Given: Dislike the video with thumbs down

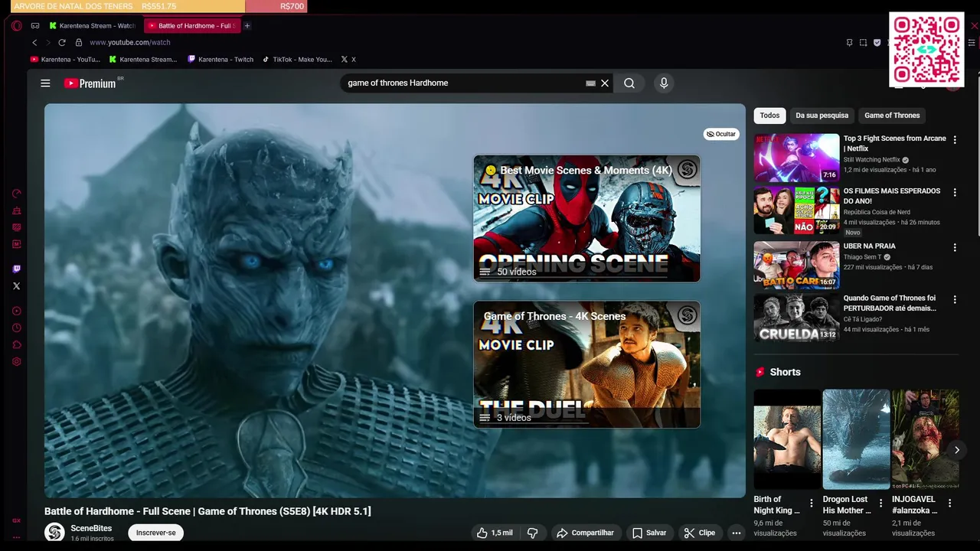Looking at the screenshot, I should pyautogui.click(x=533, y=533).
